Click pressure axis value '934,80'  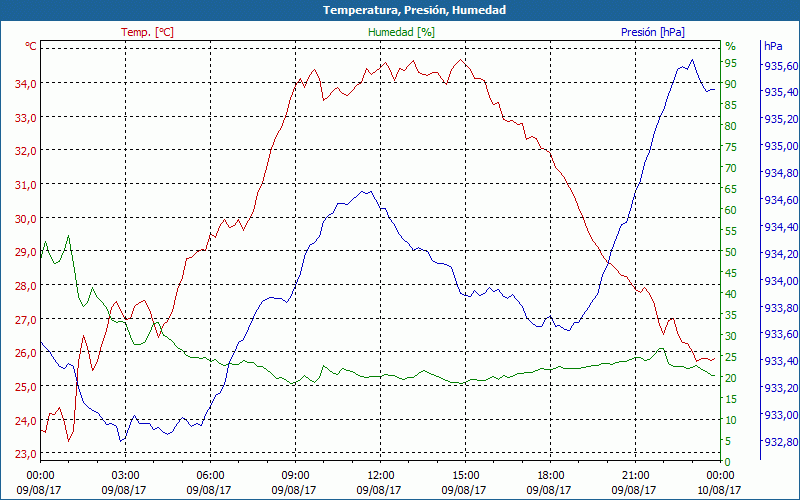(x=781, y=173)
